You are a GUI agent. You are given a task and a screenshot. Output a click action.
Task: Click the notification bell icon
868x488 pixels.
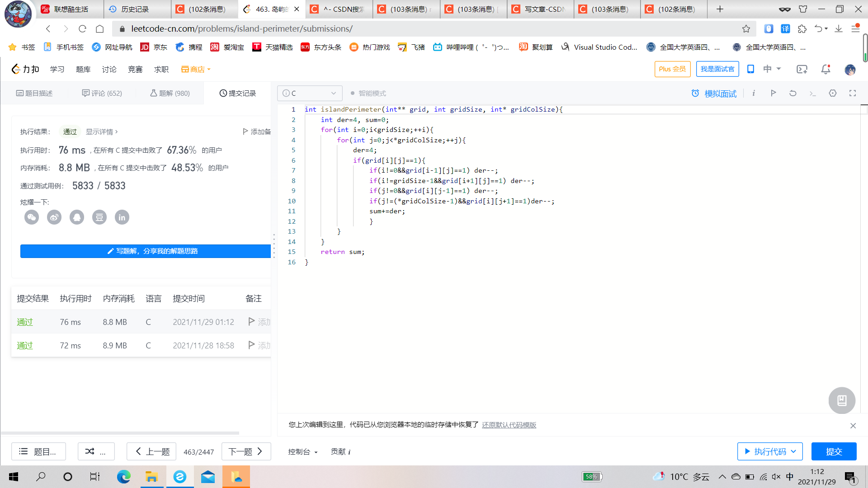826,69
